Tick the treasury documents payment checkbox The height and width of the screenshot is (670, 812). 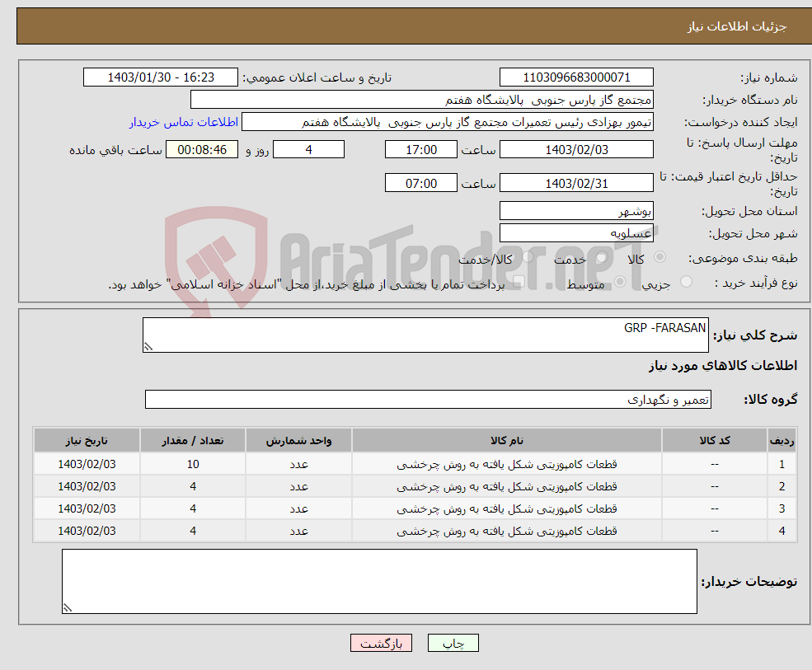[x=519, y=282]
